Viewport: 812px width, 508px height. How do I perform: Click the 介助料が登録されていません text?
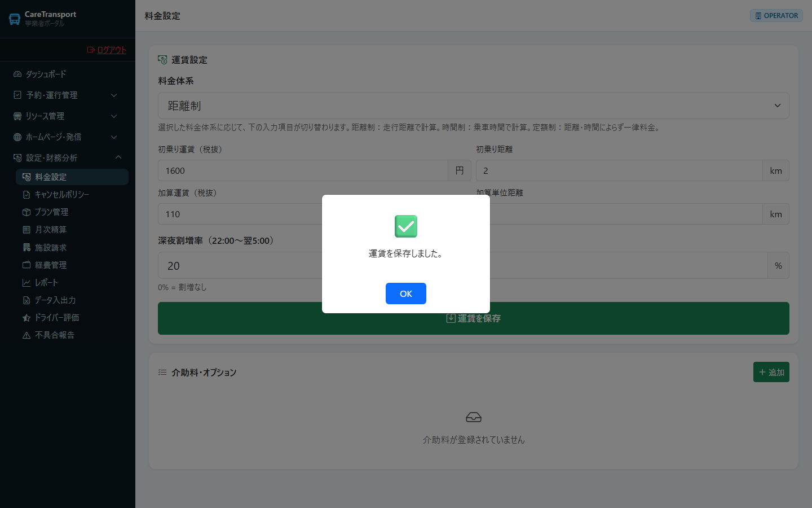(474, 440)
